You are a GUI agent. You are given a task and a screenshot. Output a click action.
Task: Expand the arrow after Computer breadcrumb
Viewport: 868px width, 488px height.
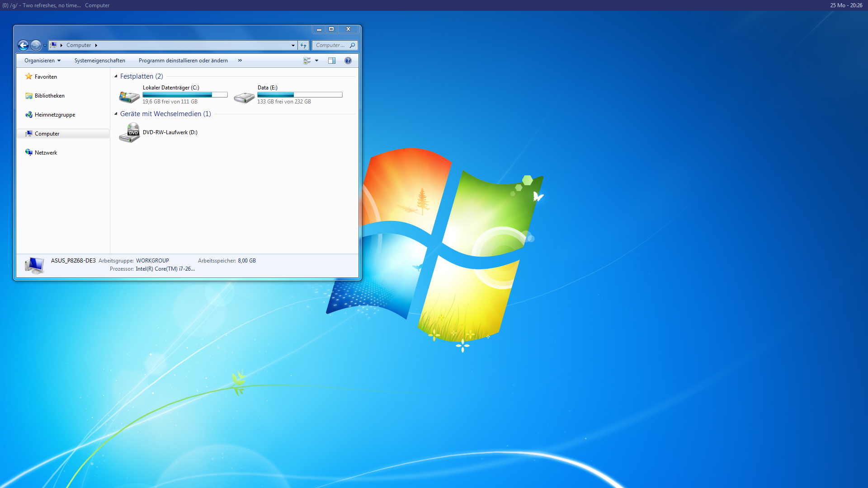(96, 45)
